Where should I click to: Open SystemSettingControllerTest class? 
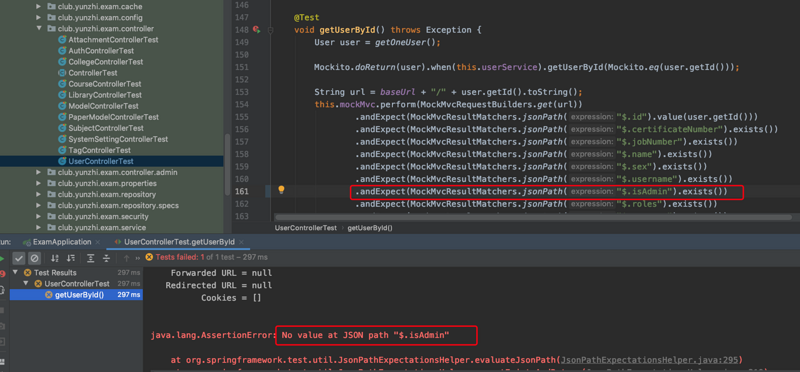(118, 139)
